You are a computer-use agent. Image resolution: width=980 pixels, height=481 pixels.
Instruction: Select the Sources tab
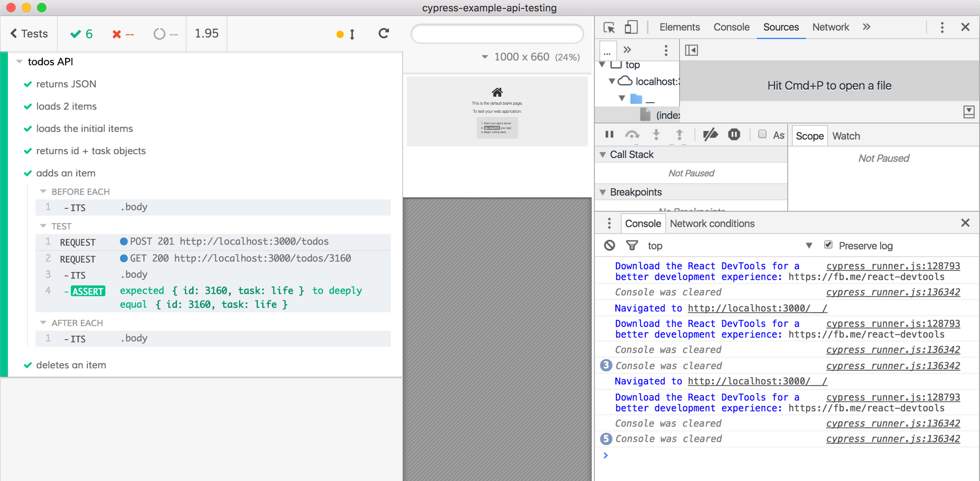tap(781, 27)
